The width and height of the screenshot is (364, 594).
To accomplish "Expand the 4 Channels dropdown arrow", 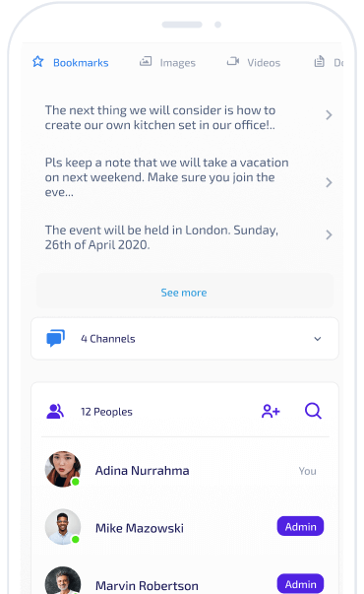I will [x=318, y=339].
